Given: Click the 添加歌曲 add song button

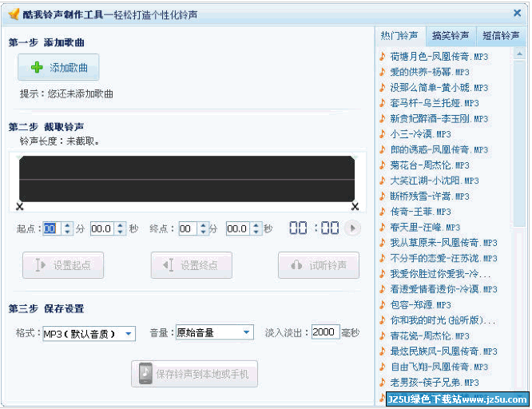Looking at the screenshot, I should coord(58,67).
